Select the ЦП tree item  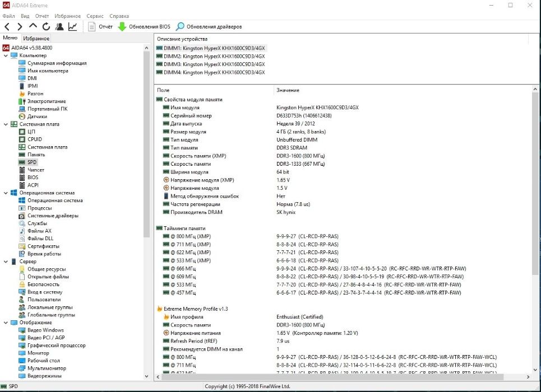[27, 132]
